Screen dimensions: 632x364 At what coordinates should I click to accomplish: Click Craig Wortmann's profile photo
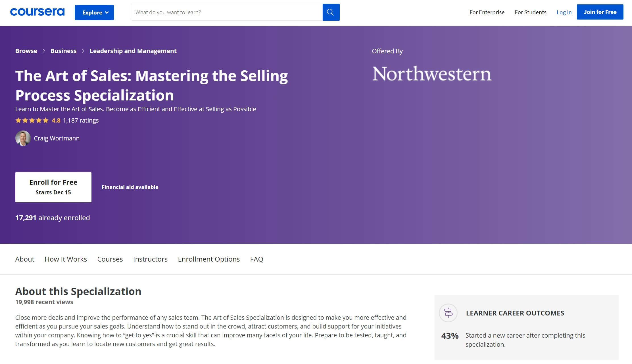(23, 138)
